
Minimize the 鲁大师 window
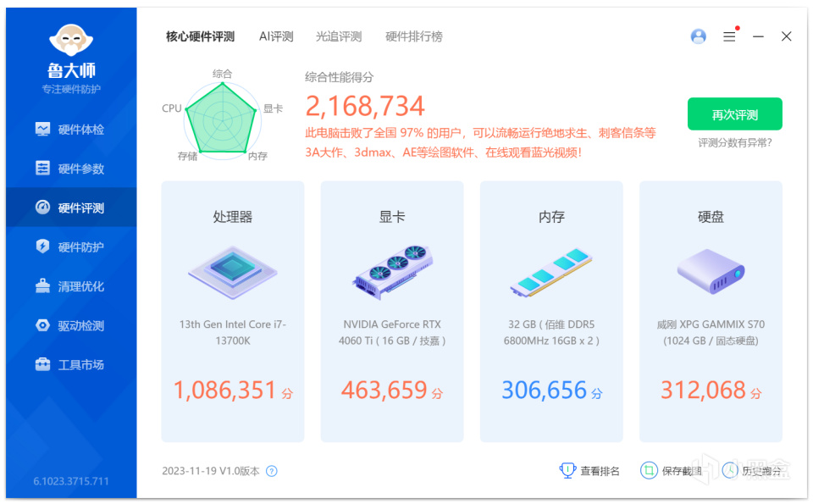[x=758, y=36]
